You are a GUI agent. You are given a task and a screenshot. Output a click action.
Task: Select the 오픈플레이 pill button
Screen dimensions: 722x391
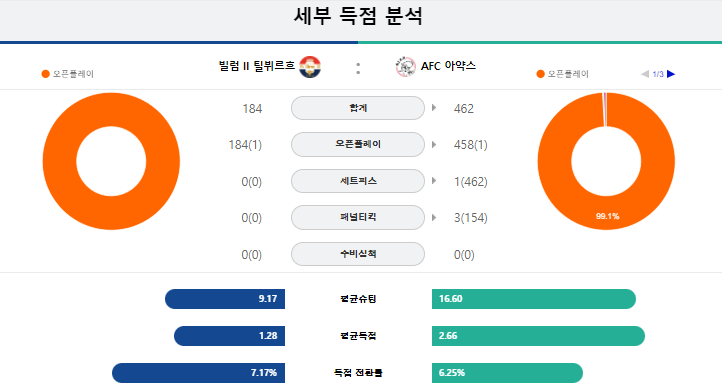(x=358, y=144)
